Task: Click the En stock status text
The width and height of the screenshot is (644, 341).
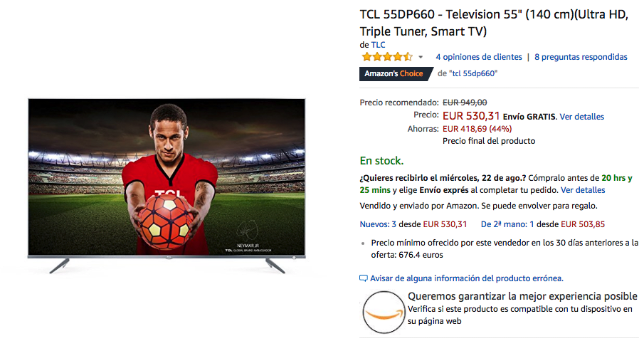Action: tap(381, 161)
